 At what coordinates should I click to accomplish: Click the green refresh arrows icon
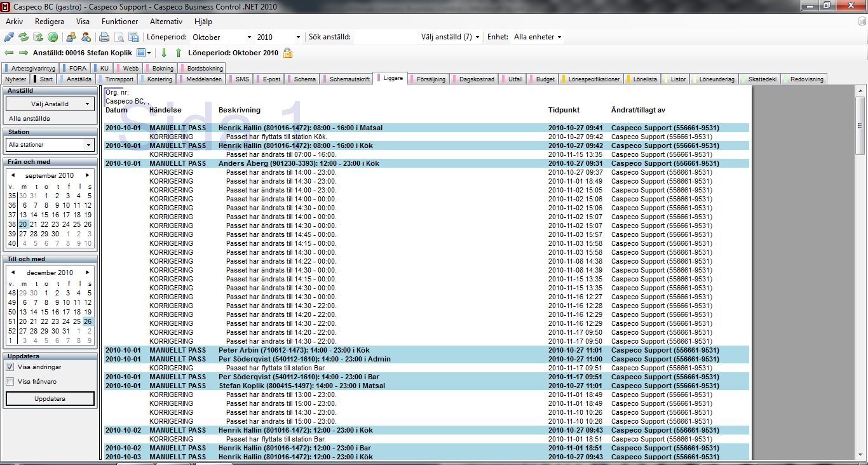coord(24,37)
